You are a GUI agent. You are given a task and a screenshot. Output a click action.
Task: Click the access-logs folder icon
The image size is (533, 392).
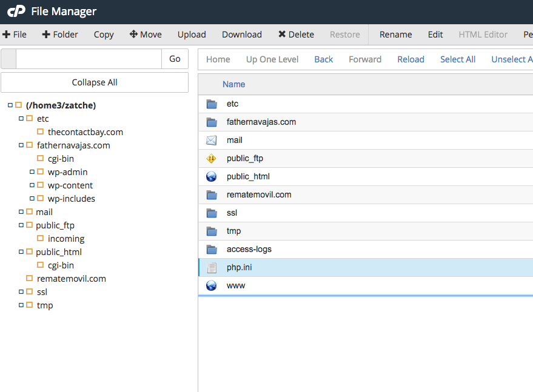[211, 249]
